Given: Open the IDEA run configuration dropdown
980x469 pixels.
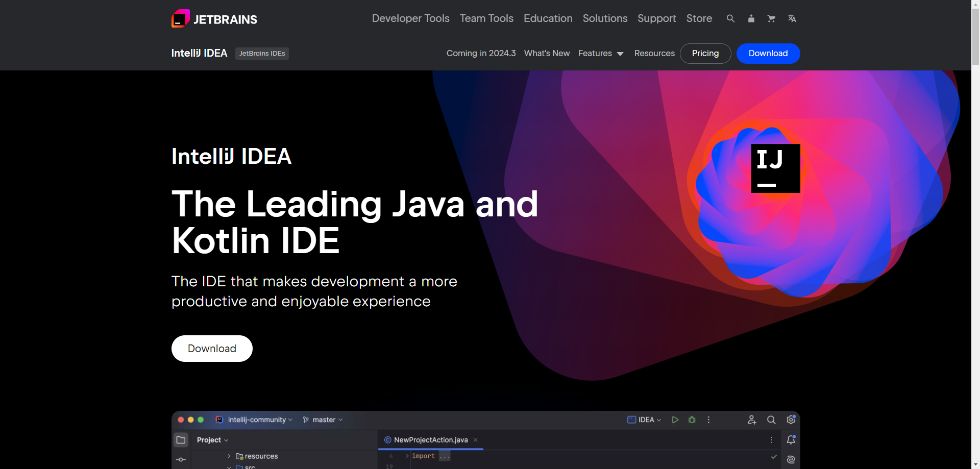Looking at the screenshot, I should click(644, 419).
